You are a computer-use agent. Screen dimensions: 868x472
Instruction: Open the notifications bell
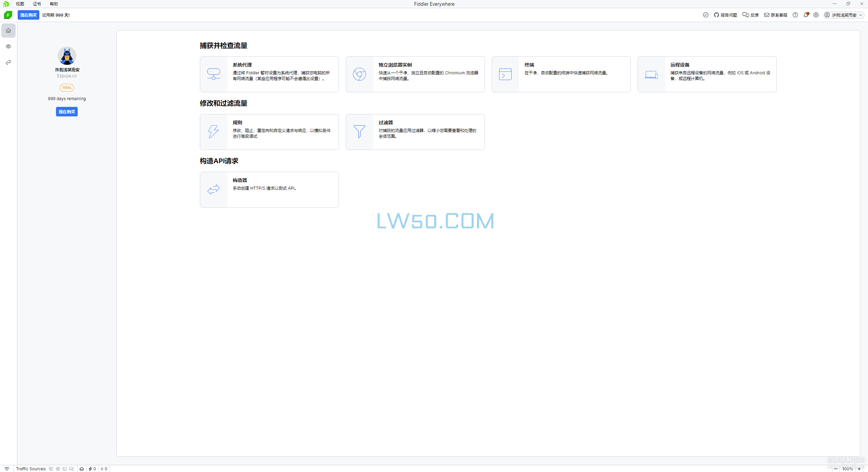pos(806,15)
